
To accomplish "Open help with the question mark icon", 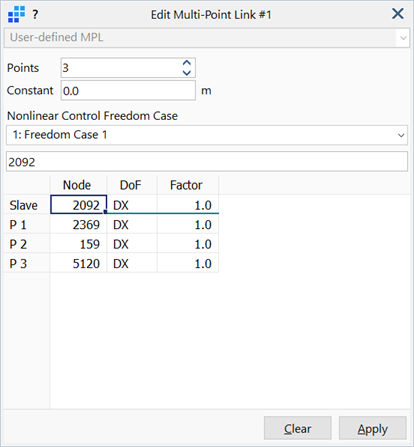I will coord(35,15).
